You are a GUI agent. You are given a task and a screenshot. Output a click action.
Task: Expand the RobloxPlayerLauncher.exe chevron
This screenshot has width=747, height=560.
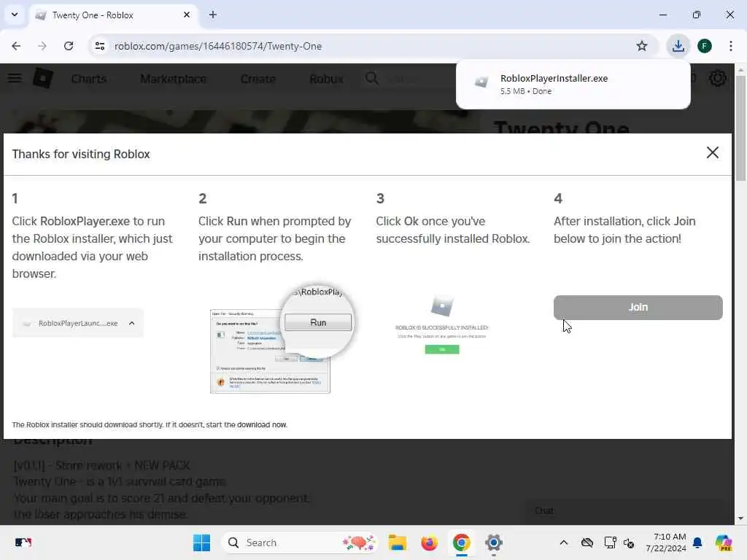[131, 323]
